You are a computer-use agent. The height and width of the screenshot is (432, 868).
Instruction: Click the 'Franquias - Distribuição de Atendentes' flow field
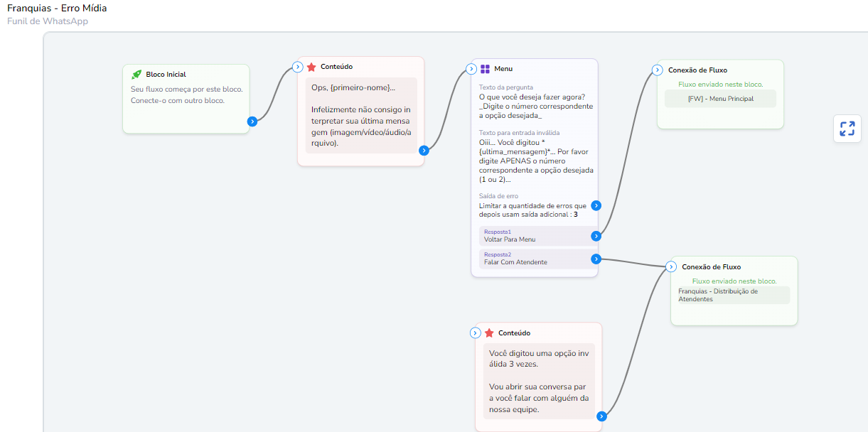733,295
